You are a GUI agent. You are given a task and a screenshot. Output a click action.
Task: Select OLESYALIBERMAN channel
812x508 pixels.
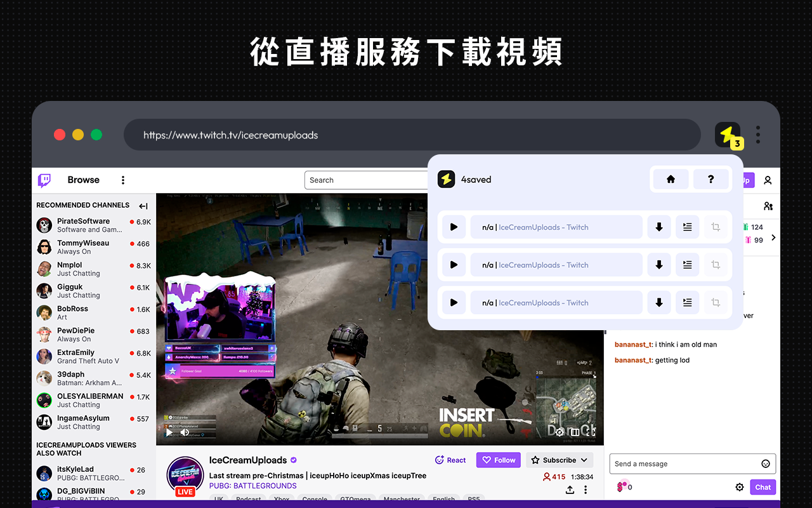point(93,401)
